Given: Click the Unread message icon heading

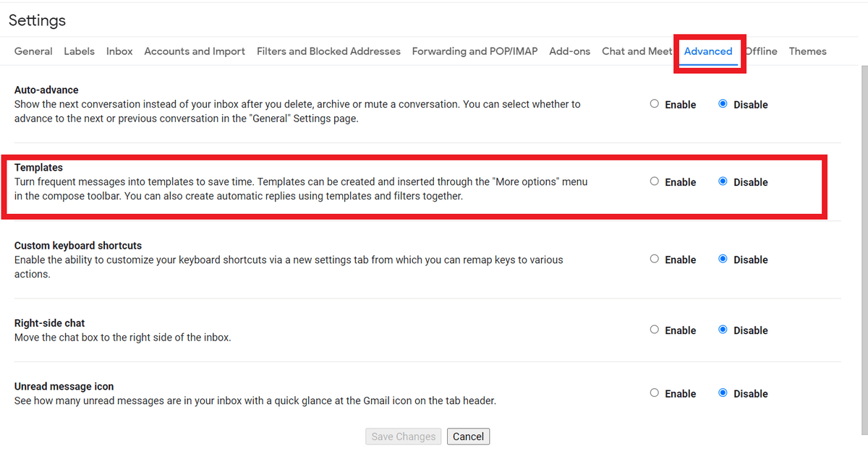Looking at the screenshot, I should pyautogui.click(x=64, y=387).
